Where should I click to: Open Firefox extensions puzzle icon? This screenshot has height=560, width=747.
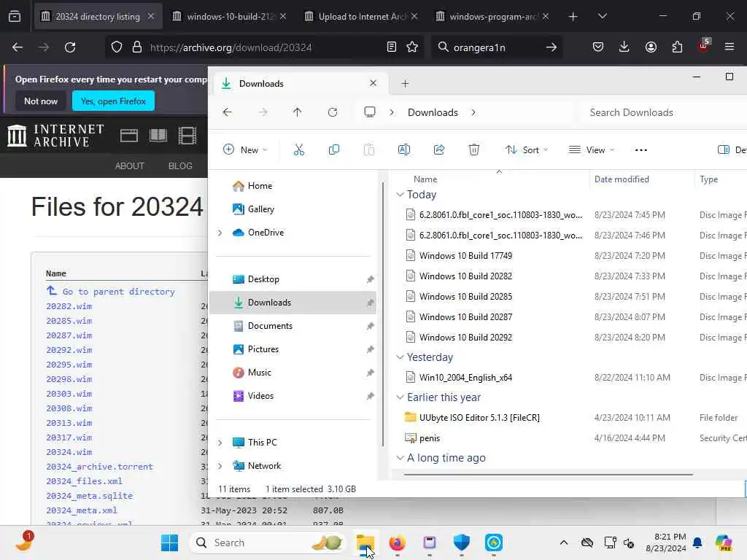point(677,47)
